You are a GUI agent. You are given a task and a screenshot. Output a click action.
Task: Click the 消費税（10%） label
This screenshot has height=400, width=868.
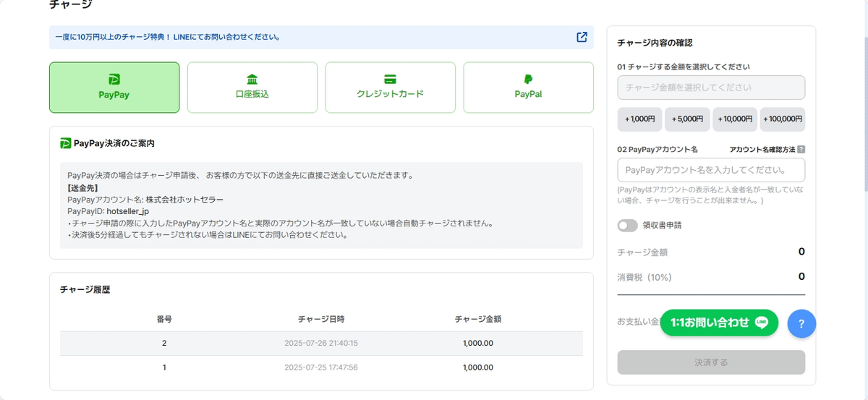tap(644, 277)
